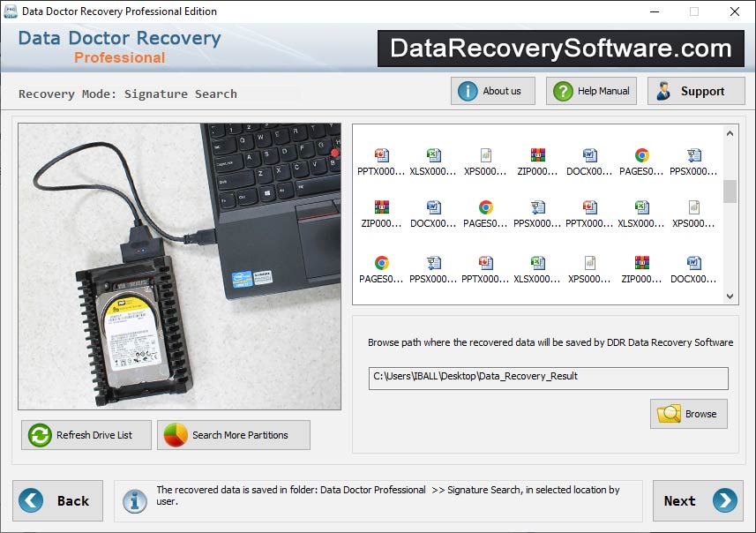Select ZIP file icon in first row
756x533 pixels.
coord(537,154)
